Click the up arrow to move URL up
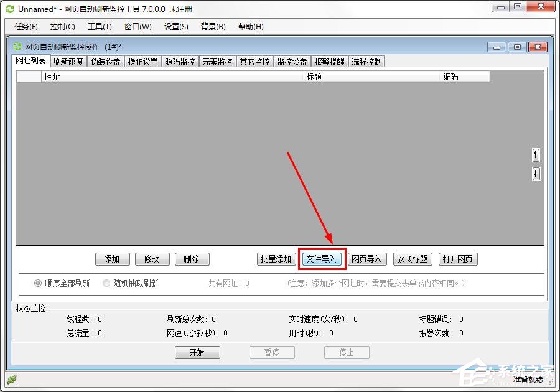Image resolution: width=560 pixels, height=392 pixels. point(536,155)
